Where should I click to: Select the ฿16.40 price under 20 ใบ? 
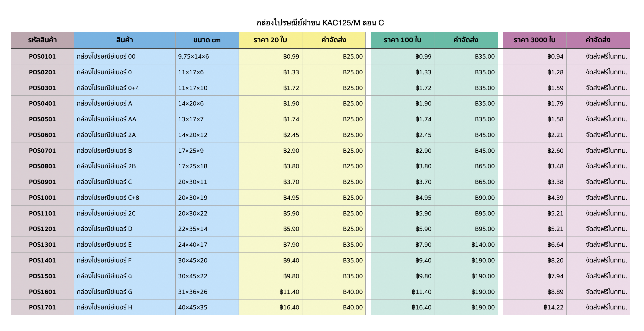coord(289,307)
